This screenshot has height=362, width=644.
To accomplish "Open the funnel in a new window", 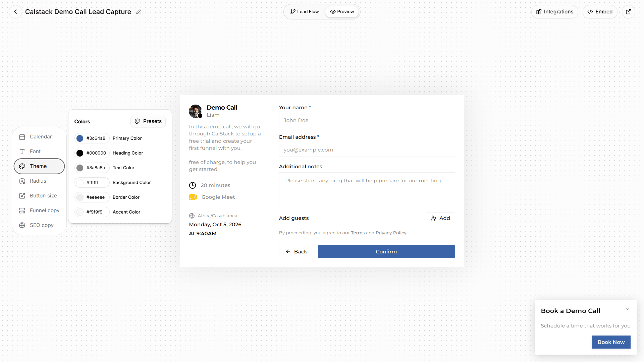I will click(628, 12).
